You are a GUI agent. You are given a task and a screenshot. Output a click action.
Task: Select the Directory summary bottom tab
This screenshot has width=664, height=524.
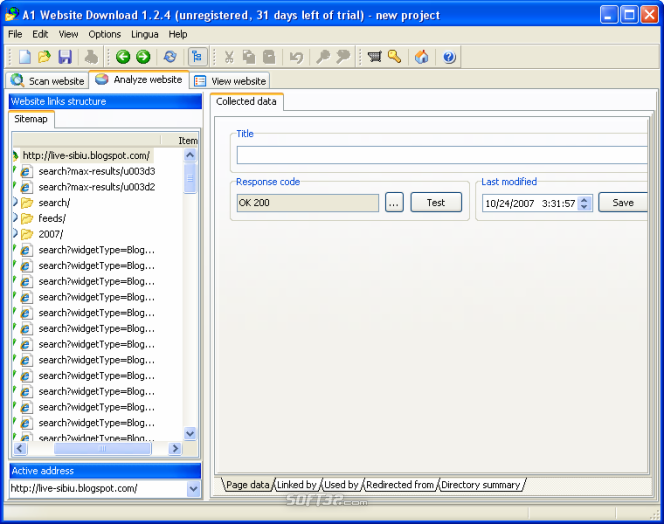coord(481,485)
